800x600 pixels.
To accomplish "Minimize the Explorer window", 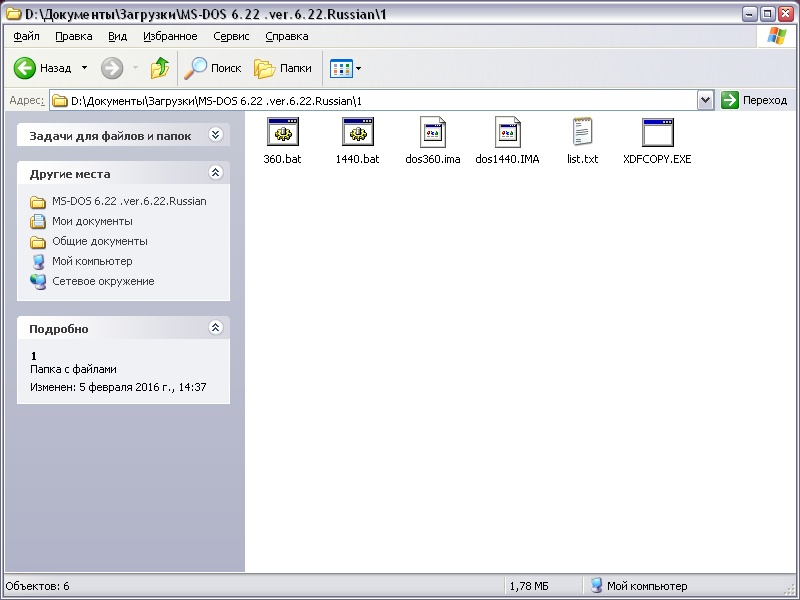I will click(749, 14).
